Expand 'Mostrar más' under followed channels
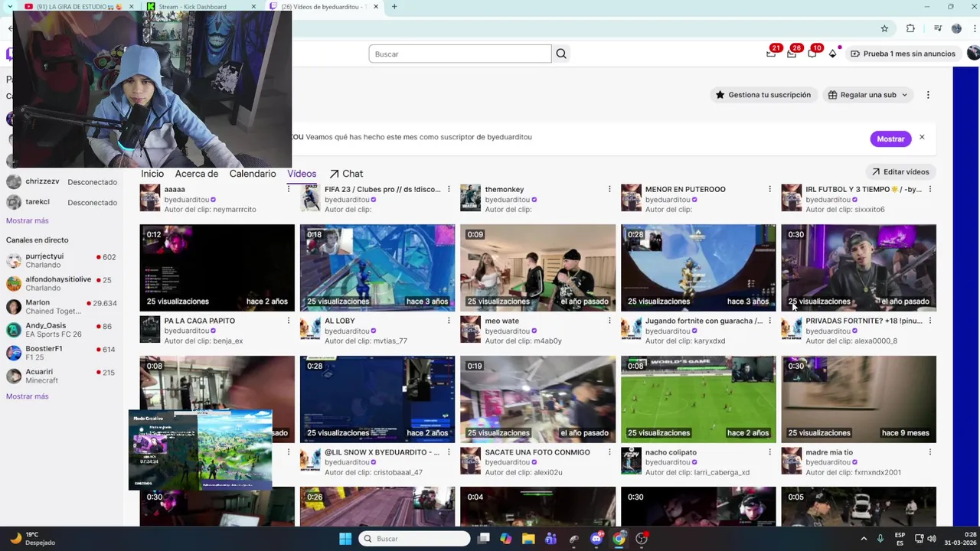The height and width of the screenshot is (551, 980). (x=27, y=220)
